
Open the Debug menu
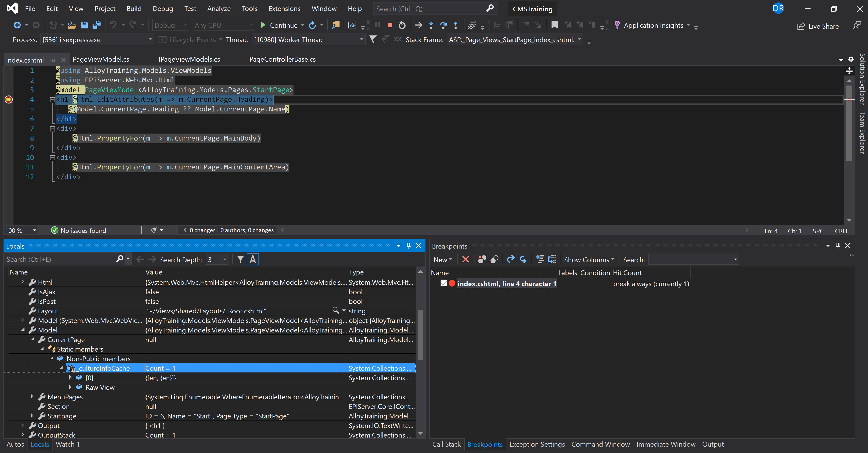click(x=163, y=8)
